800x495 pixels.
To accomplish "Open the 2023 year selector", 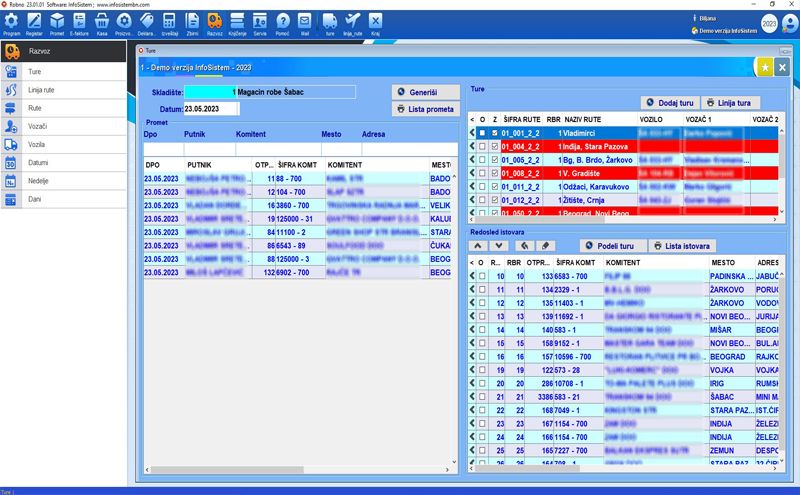I will (x=769, y=24).
